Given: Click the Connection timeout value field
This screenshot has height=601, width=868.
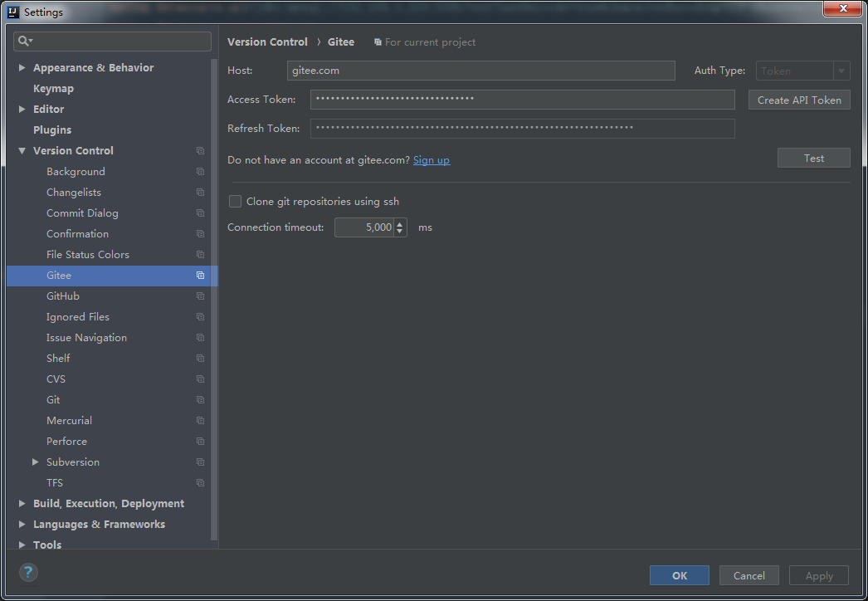Looking at the screenshot, I should pyautogui.click(x=365, y=227).
